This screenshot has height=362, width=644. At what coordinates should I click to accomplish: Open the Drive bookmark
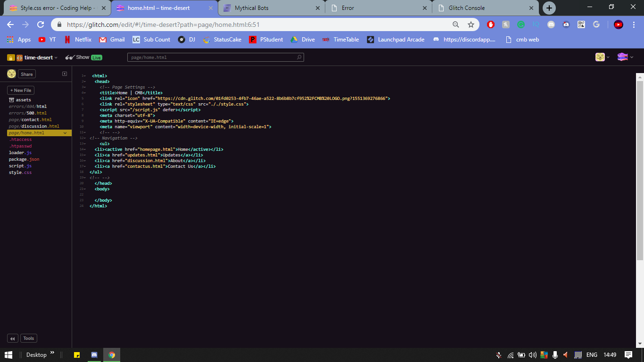[x=302, y=40]
